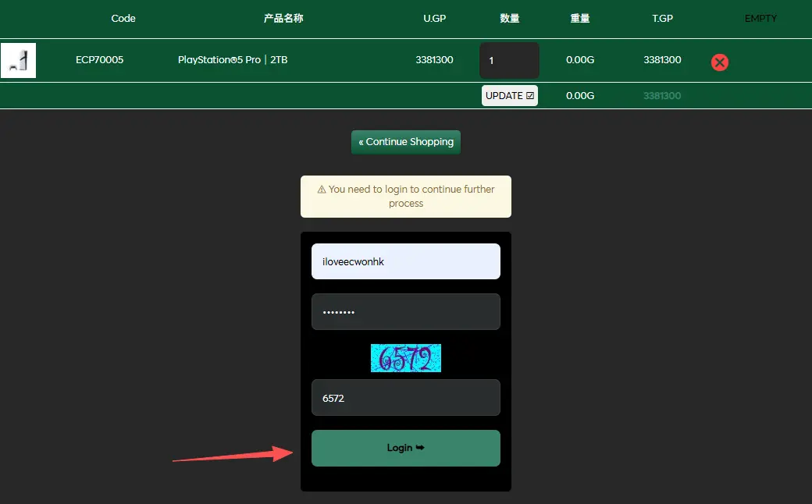
Task: Click the 重量 column header
Action: pos(580,18)
